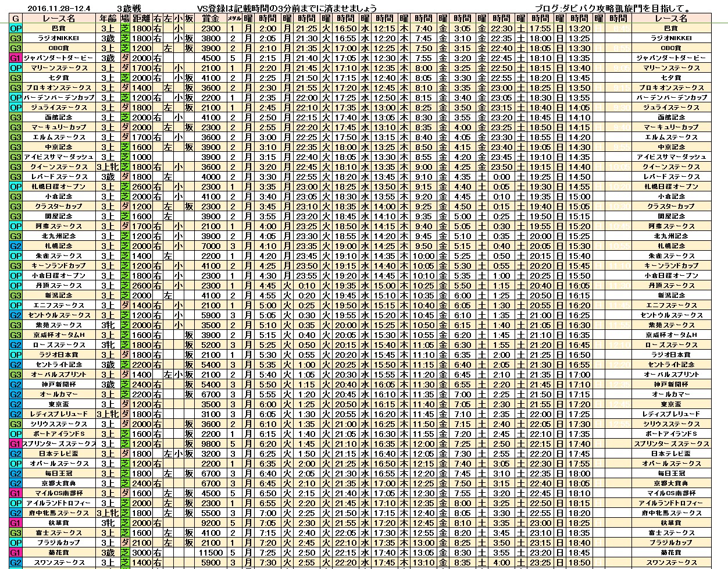Image resolution: width=728 pixels, height=569 pixels.
Task: Select the G column header
Action: click(16, 19)
